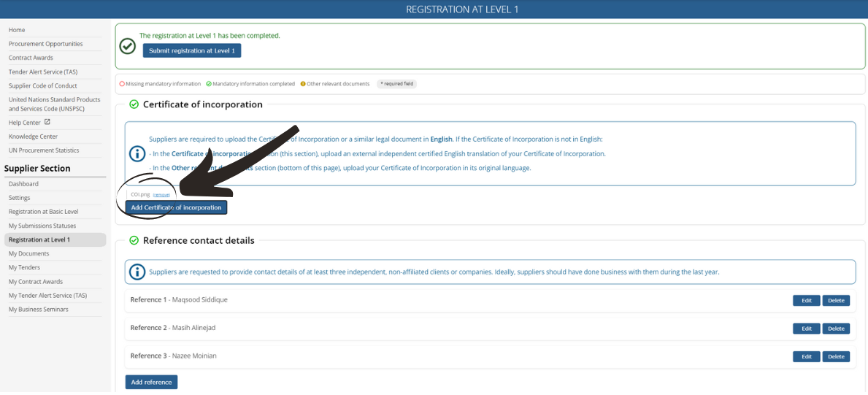868x395 pixels.
Task: Open Settings in Supplier Section
Action: [20, 198]
